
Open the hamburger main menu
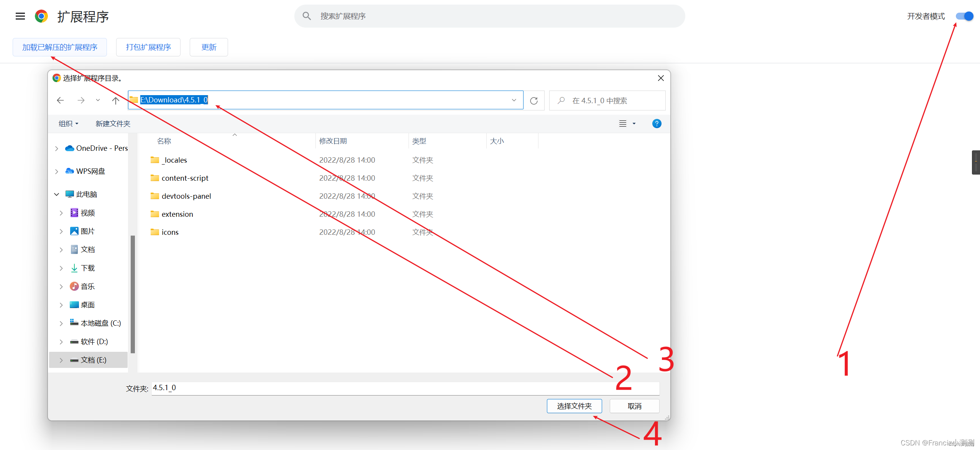pos(20,16)
